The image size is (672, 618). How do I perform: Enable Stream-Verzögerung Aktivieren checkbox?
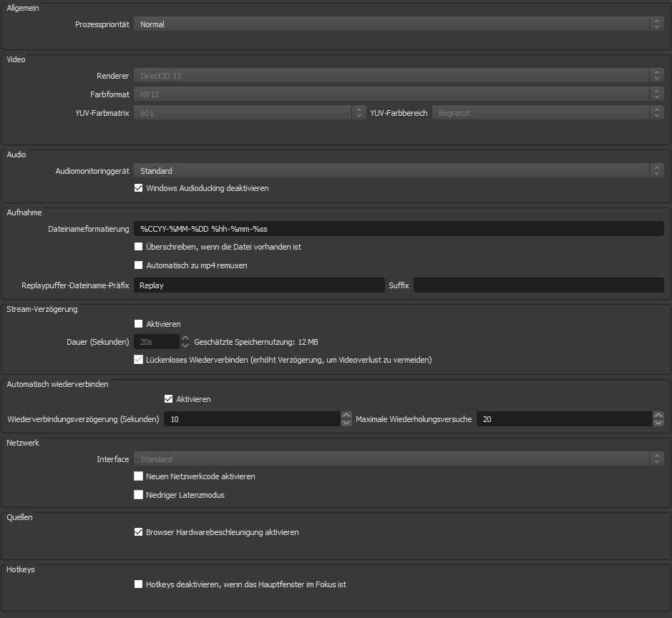point(139,324)
